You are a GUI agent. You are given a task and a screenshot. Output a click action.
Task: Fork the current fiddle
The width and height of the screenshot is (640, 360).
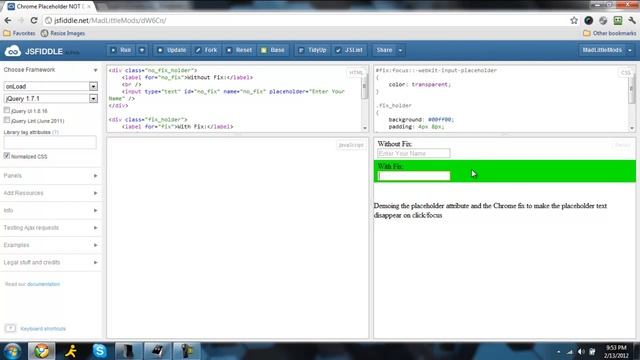click(x=207, y=50)
